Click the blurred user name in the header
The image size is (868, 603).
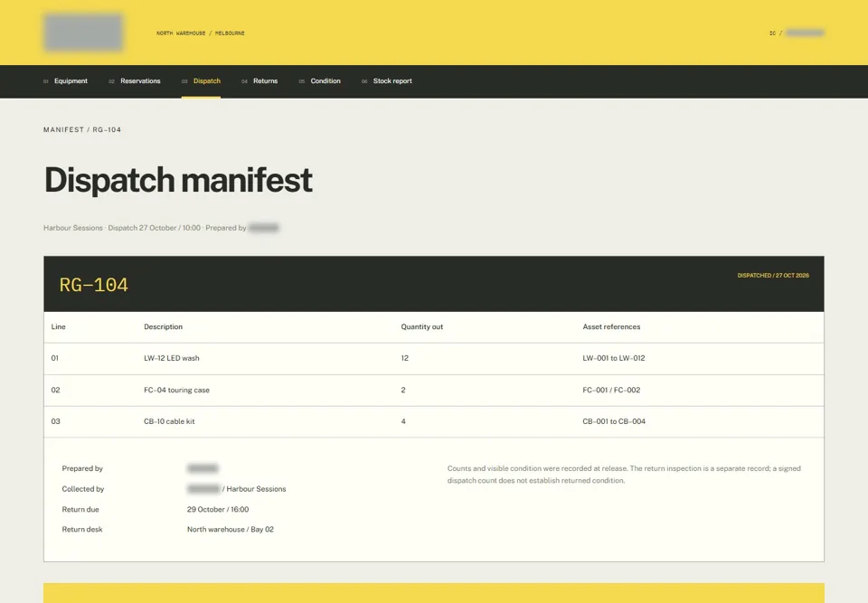pos(805,33)
